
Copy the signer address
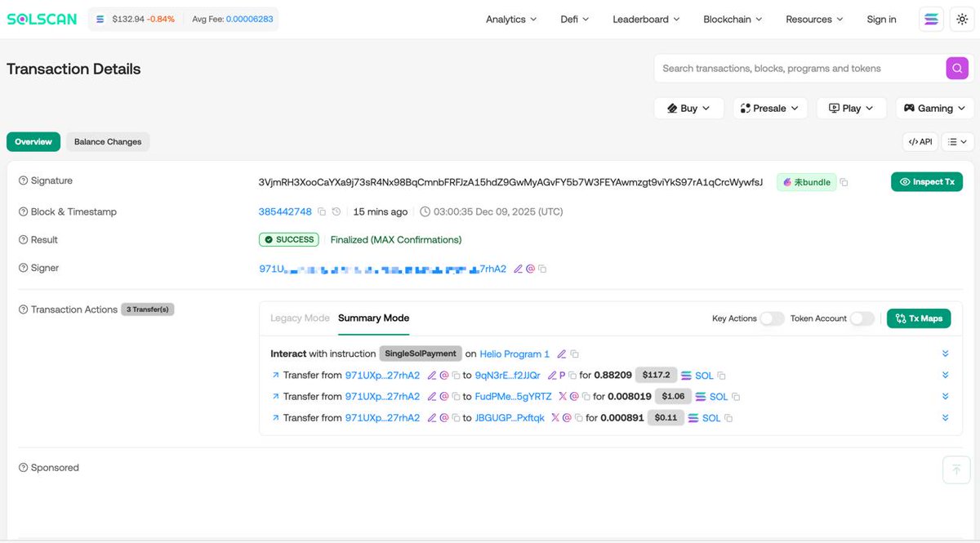pyautogui.click(x=542, y=269)
